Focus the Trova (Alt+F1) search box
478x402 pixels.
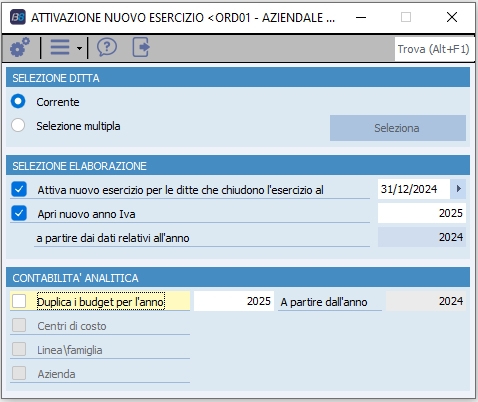[435, 49]
